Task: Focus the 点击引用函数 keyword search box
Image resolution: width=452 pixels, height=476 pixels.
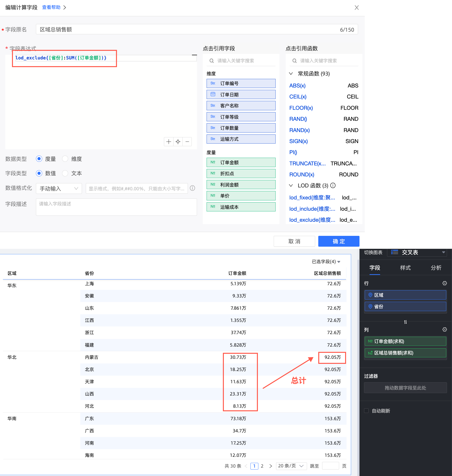Action: [x=324, y=61]
